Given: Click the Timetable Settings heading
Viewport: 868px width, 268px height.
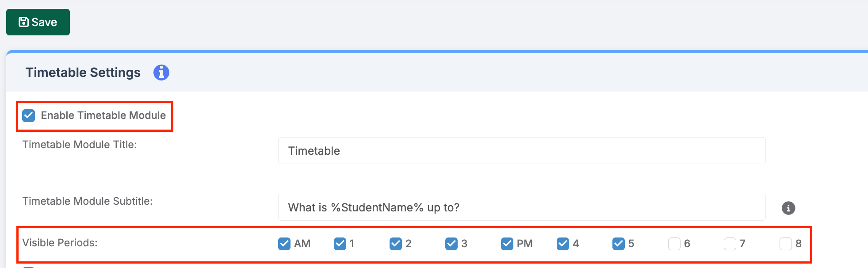Looking at the screenshot, I should 83,73.
